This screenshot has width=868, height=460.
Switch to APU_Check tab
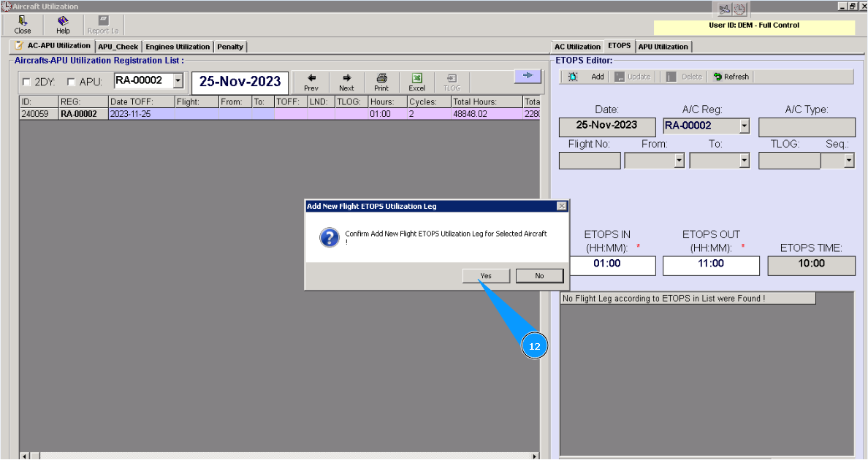click(118, 47)
